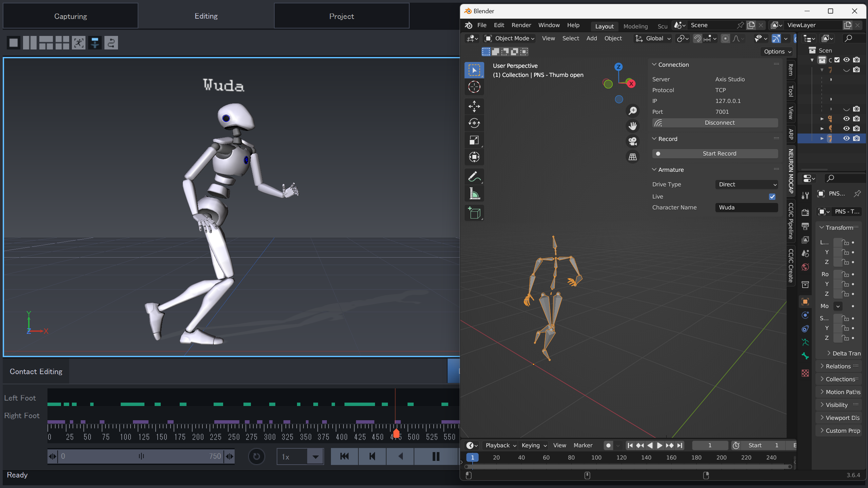868x488 pixels.
Task: Toggle camera view in viewport
Action: coord(632,141)
